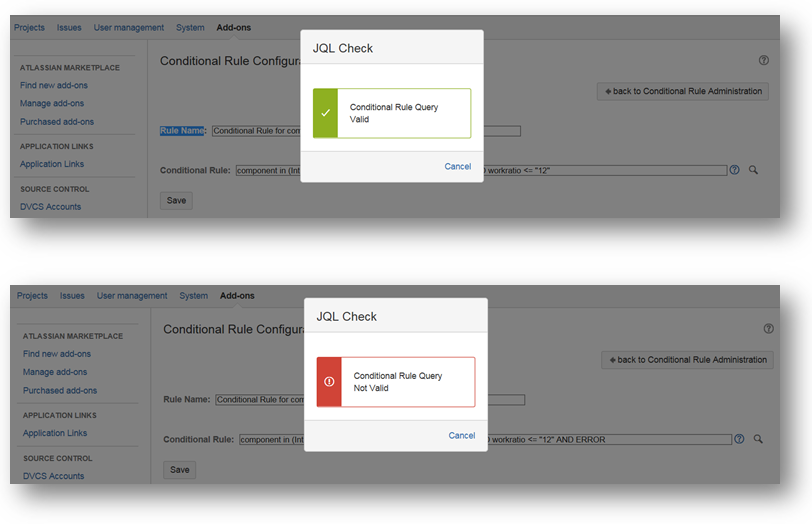812x524 pixels.
Task: Click the Conditional Rule field ending AND ERROR
Action: (x=610, y=439)
